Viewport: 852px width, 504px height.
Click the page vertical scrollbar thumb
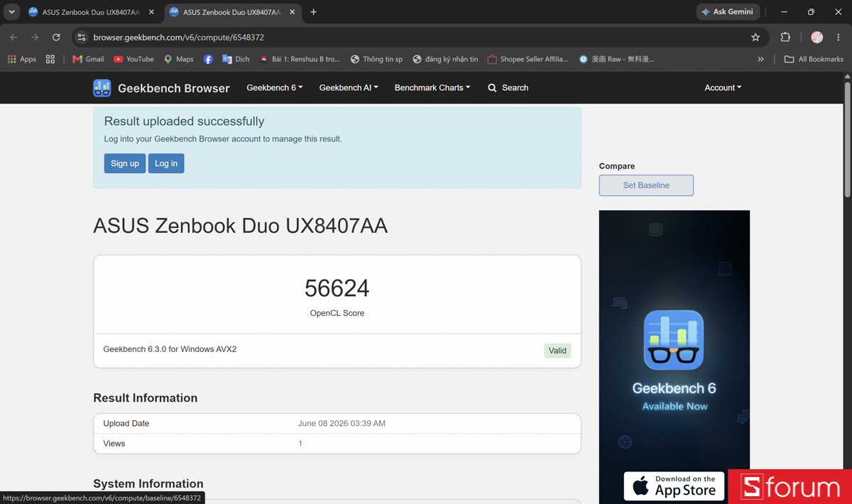click(x=847, y=141)
